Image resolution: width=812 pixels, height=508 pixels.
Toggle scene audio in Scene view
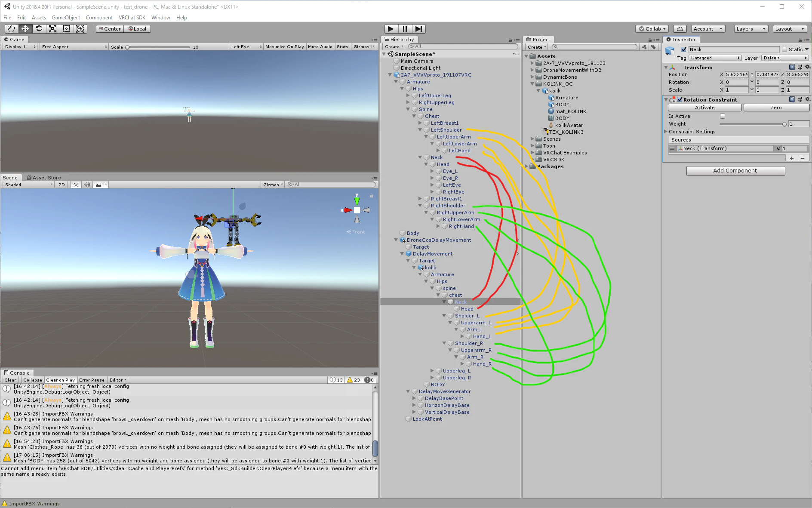pyautogui.click(x=87, y=185)
